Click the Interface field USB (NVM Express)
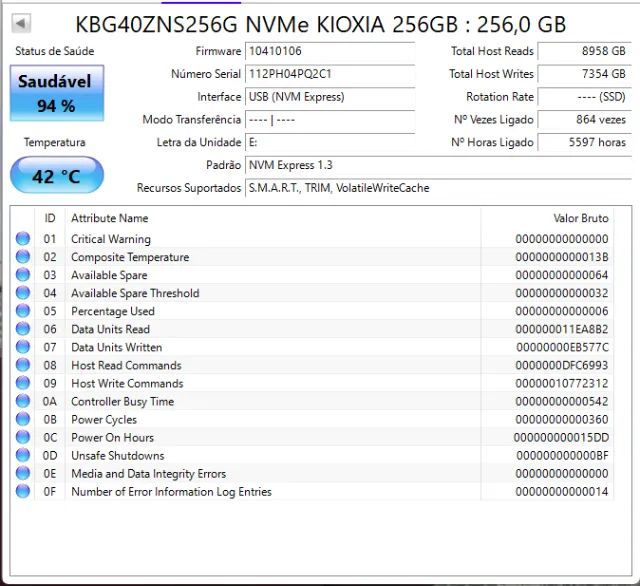The height and width of the screenshot is (586, 640). pyautogui.click(x=330, y=97)
